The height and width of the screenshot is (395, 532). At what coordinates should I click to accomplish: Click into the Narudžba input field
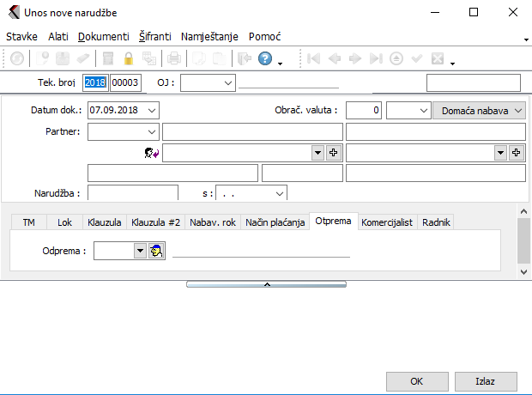(x=132, y=193)
